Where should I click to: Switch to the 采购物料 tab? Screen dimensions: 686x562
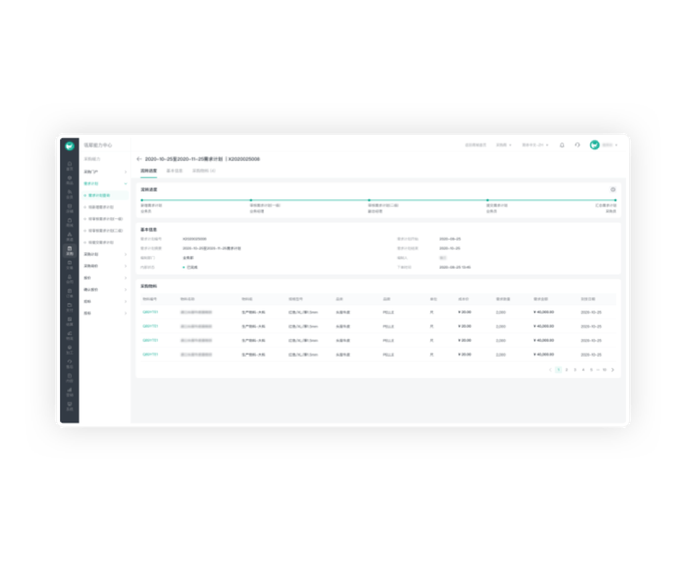pos(204,171)
